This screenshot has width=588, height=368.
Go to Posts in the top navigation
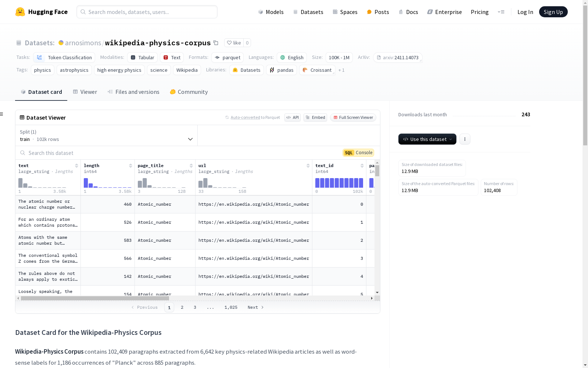(x=378, y=12)
